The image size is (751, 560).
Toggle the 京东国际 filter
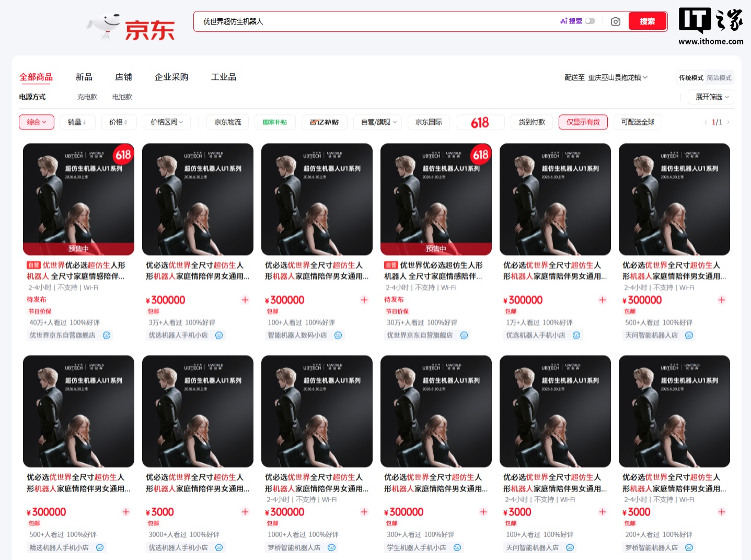(x=429, y=122)
